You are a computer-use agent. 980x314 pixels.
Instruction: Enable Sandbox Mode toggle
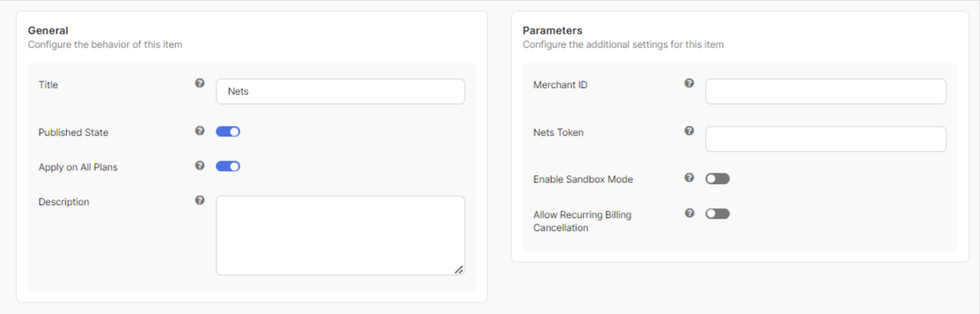(718, 178)
